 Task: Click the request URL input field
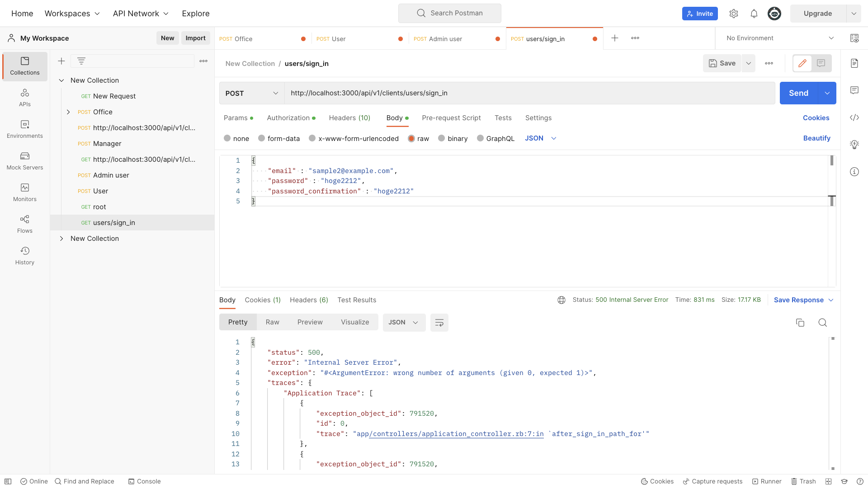coord(529,93)
